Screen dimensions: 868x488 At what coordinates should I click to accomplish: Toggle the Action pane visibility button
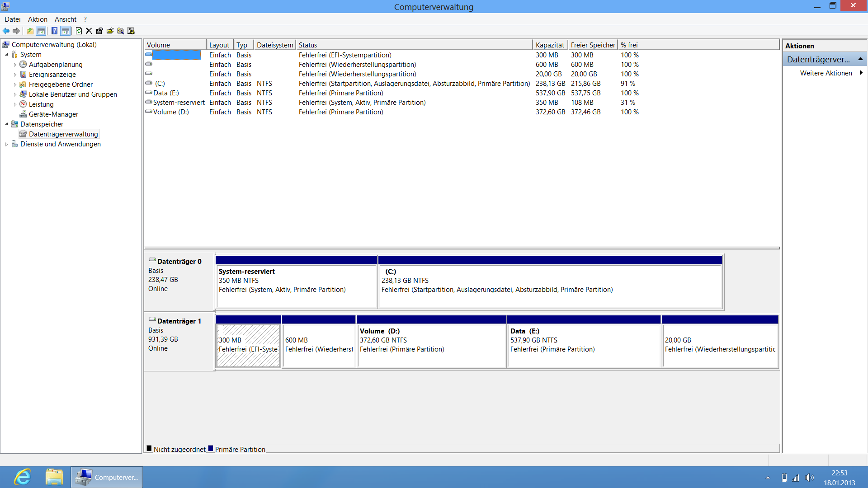pos(66,31)
